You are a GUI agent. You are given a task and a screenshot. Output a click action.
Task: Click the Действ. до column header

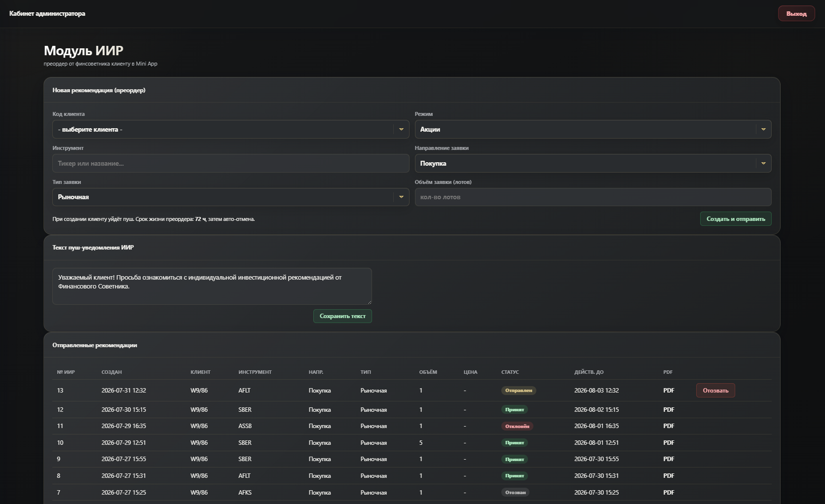coord(589,372)
